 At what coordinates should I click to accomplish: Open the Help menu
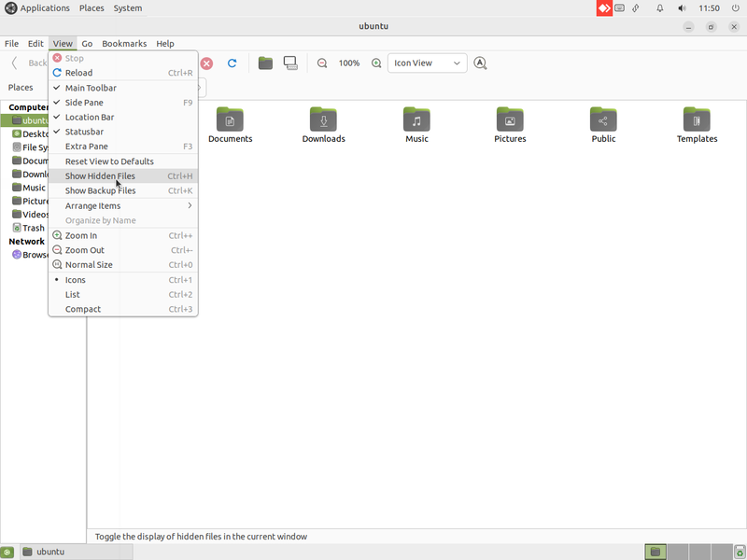[x=165, y=43]
